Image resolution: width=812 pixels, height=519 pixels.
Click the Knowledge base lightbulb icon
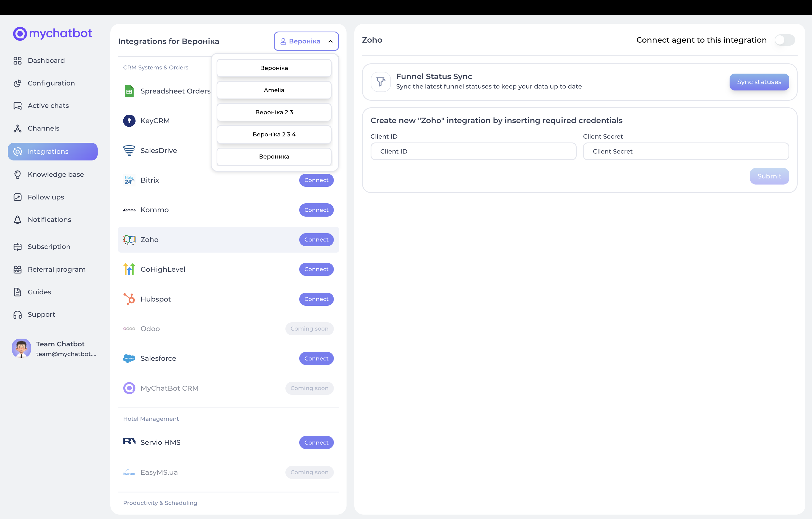(x=17, y=175)
